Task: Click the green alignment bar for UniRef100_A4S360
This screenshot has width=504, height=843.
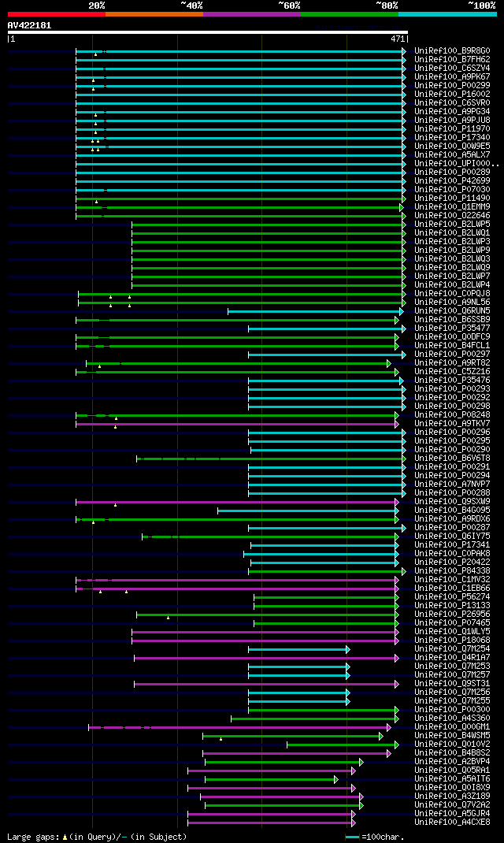Action: [315, 719]
